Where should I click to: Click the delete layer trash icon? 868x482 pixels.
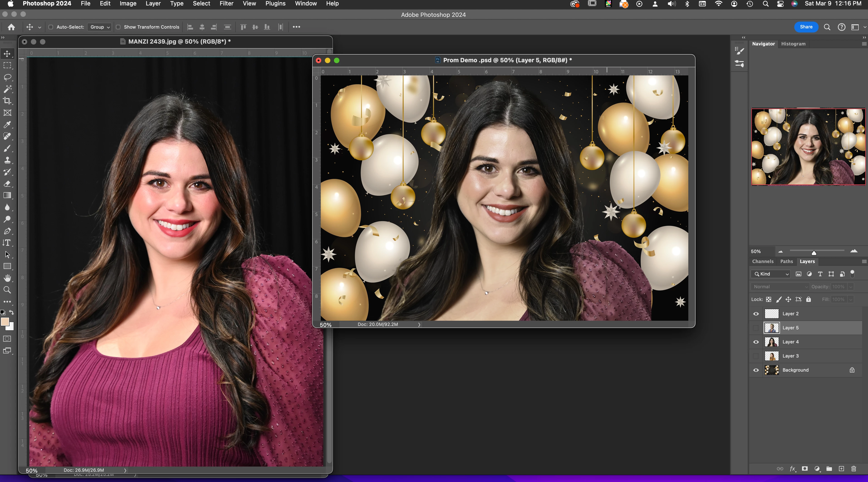click(x=853, y=469)
